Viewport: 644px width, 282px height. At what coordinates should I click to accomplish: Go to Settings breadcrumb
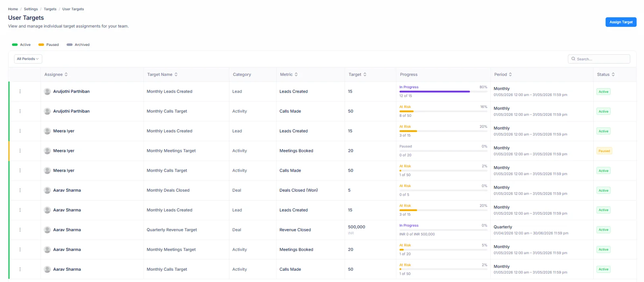(x=31, y=9)
